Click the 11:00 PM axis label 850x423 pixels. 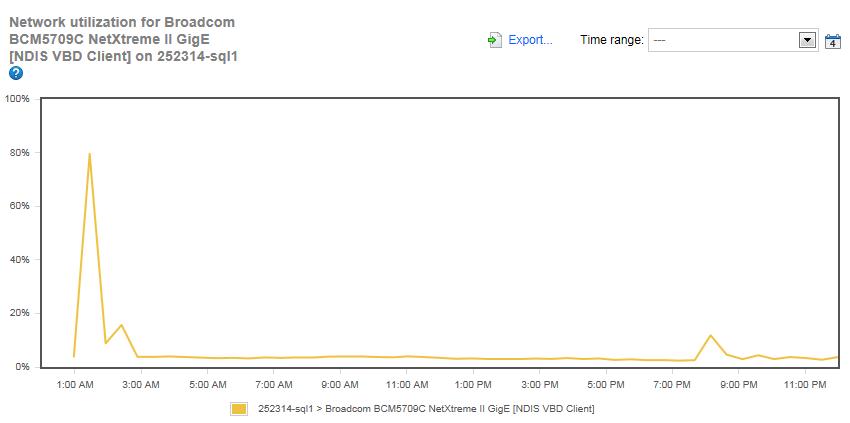point(804,383)
